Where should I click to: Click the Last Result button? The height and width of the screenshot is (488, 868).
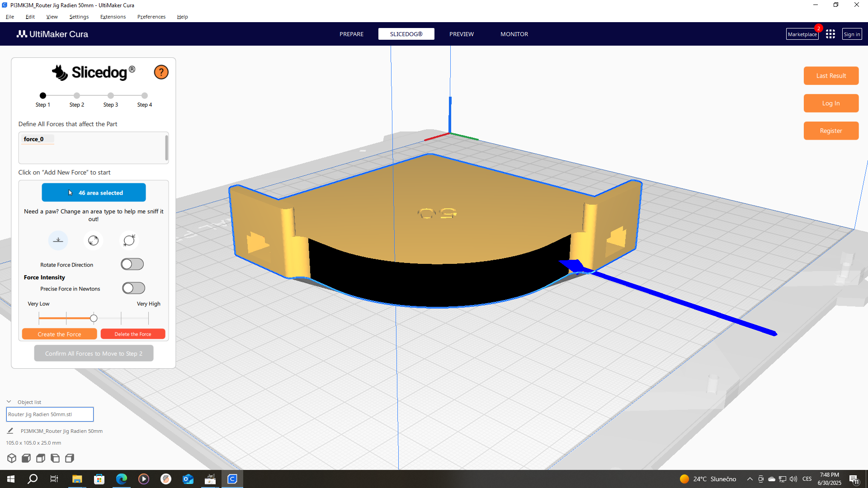coord(831,76)
